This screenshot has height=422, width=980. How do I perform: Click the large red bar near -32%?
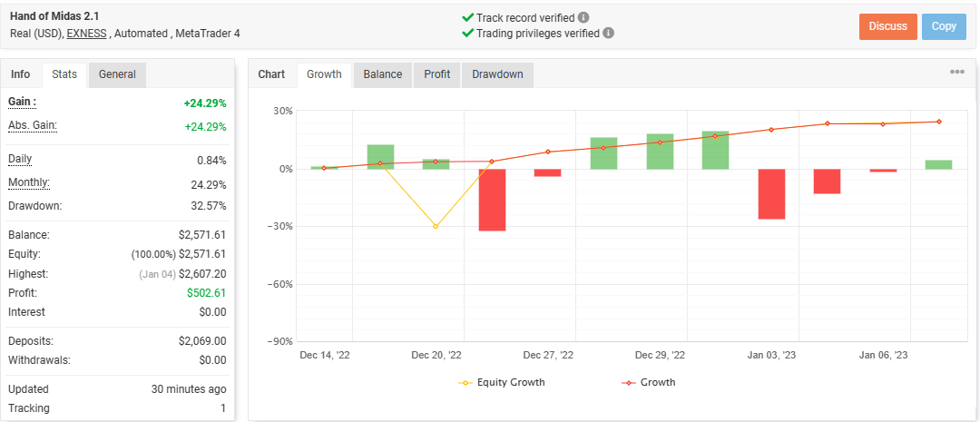(x=492, y=200)
